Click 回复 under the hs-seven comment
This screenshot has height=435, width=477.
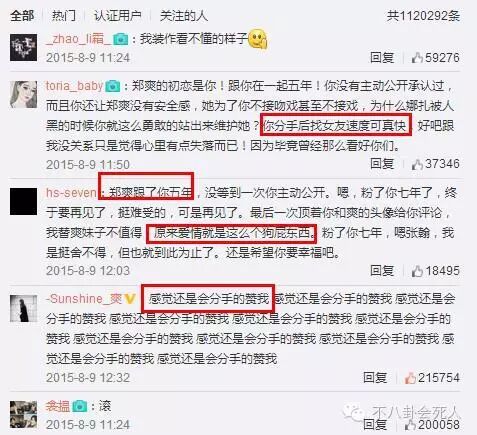coord(382,271)
